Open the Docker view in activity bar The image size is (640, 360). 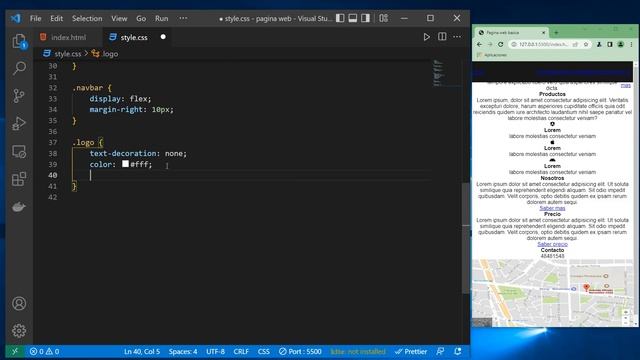click(x=19, y=207)
